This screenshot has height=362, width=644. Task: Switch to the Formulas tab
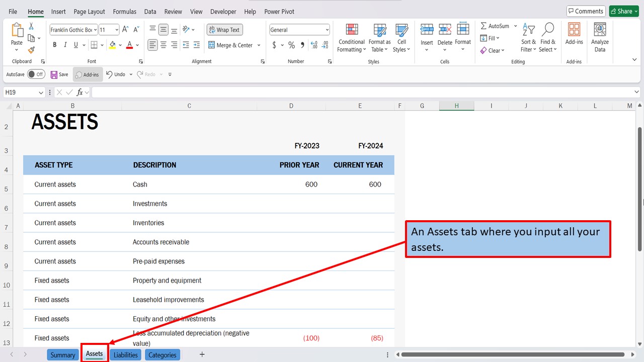pos(124,12)
